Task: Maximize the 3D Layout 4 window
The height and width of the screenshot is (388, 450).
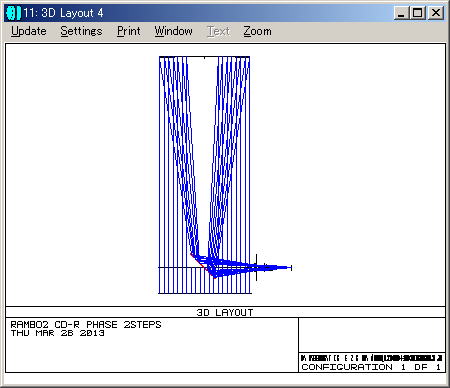Action: (417, 13)
